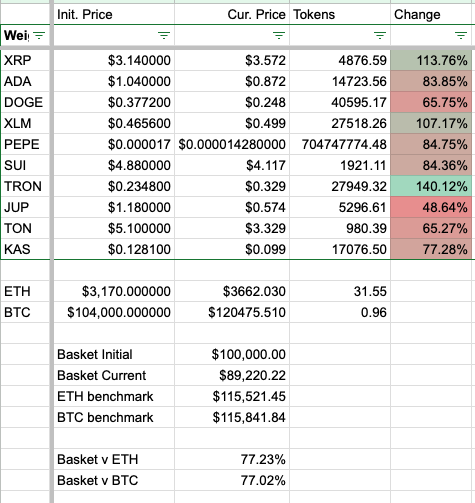Select the BTC benchmark value $115,841.84

tap(232, 417)
